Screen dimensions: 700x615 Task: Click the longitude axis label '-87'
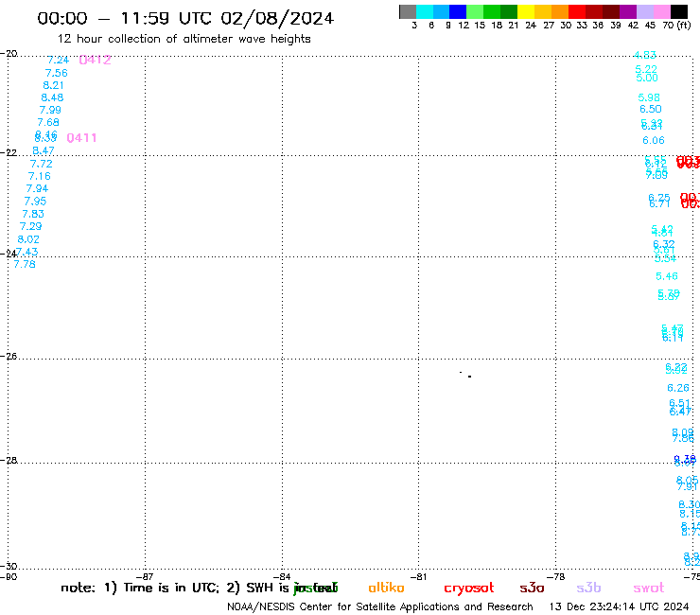pyautogui.click(x=145, y=577)
